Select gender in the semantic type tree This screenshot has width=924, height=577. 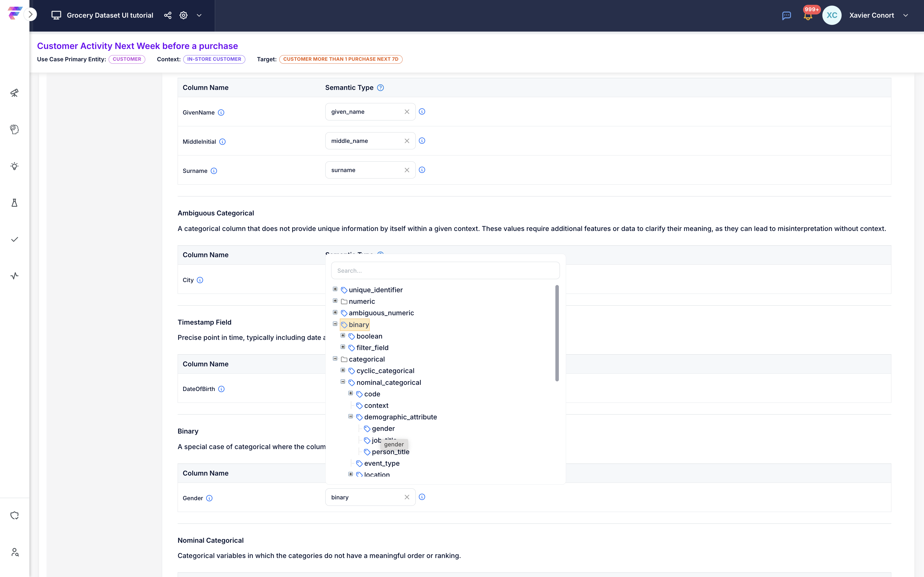383,428
